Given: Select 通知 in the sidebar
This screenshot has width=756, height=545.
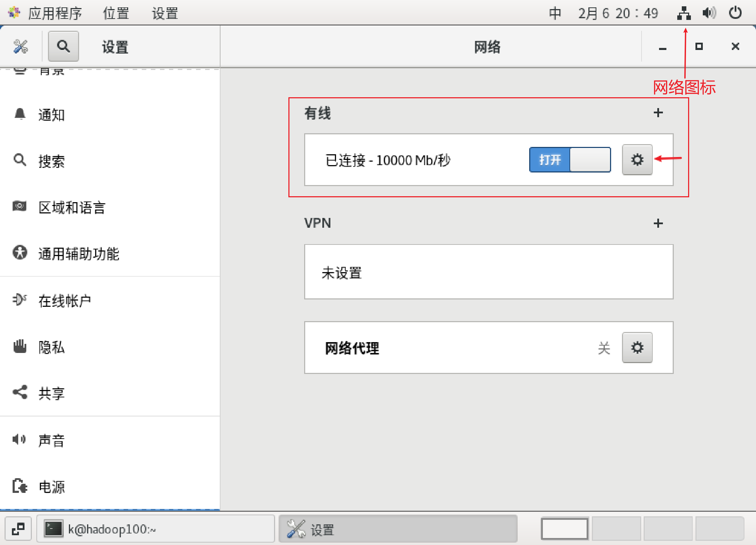Looking at the screenshot, I should click(x=51, y=115).
